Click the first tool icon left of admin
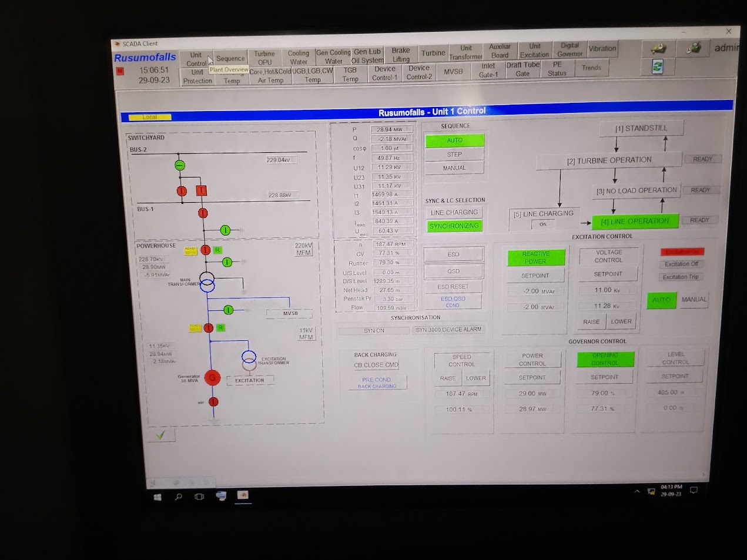747x560 pixels. pos(659,49)
